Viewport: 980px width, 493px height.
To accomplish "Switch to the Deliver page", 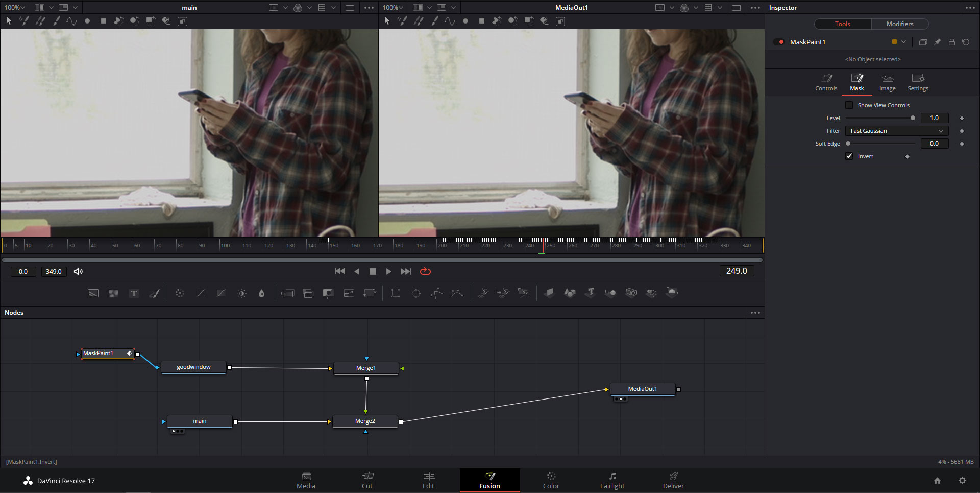I will tap(673, 481).
